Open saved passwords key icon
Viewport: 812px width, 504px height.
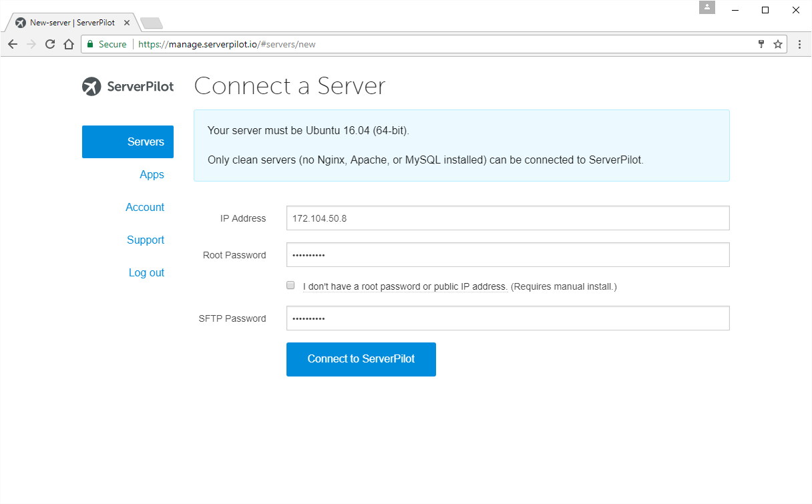761,44
